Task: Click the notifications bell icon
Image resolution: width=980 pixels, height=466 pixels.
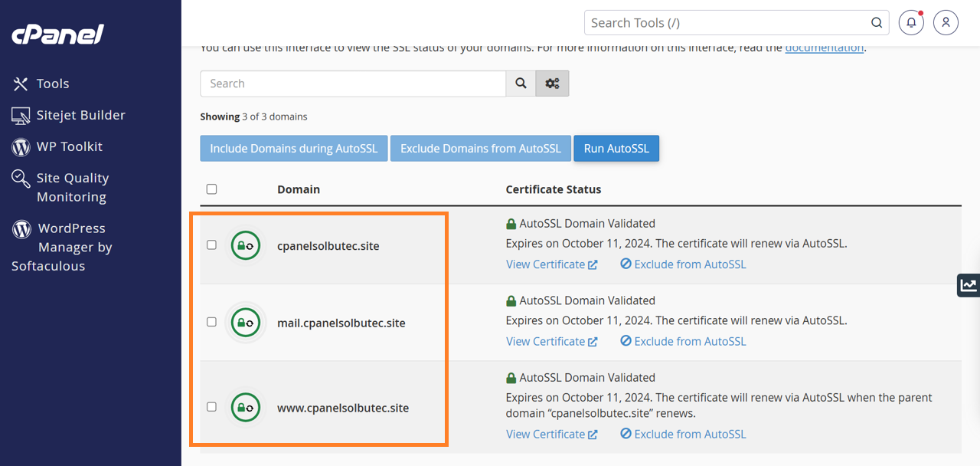Action: 911,23
